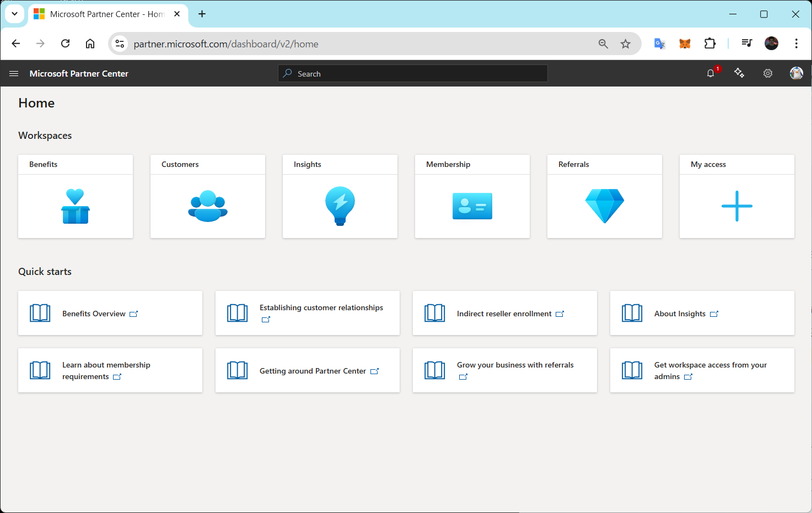
Task: Bookmark this page with the star icon
Action: 626,43
